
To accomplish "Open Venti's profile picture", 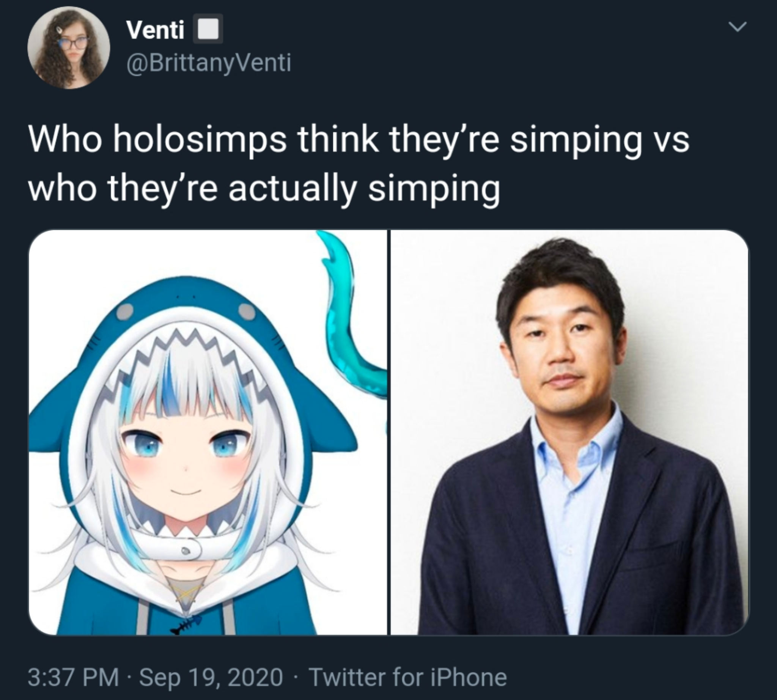I will point(69,48).
